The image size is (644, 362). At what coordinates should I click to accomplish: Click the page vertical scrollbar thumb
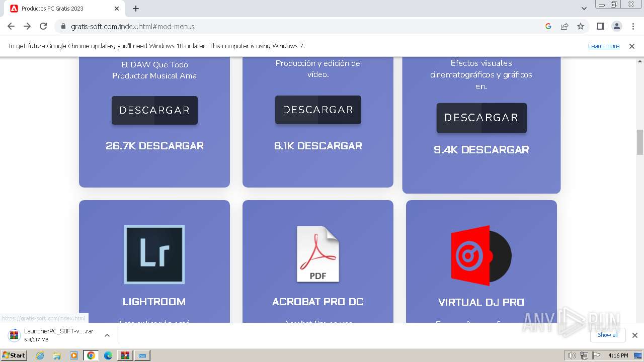point(640,142)
